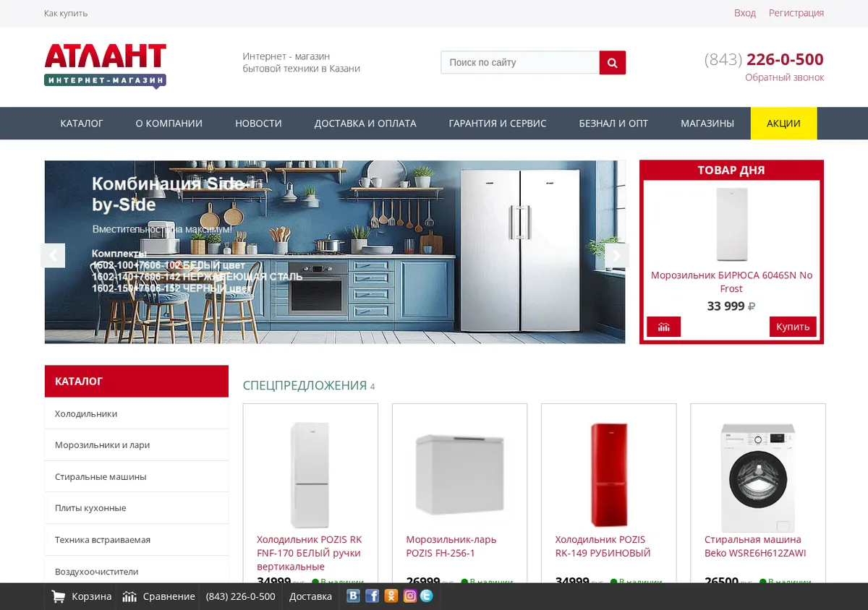Show next banner slide

click(x=616, y=255)
